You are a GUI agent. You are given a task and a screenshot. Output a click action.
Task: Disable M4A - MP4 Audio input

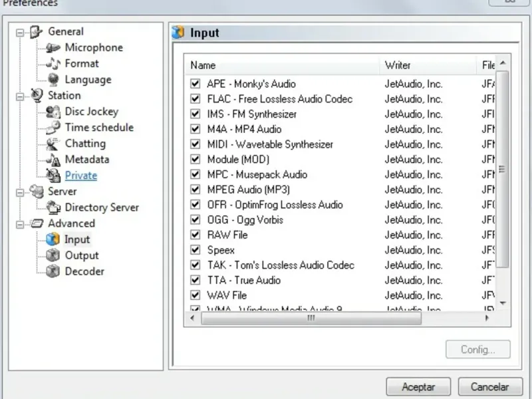[195, 129]
